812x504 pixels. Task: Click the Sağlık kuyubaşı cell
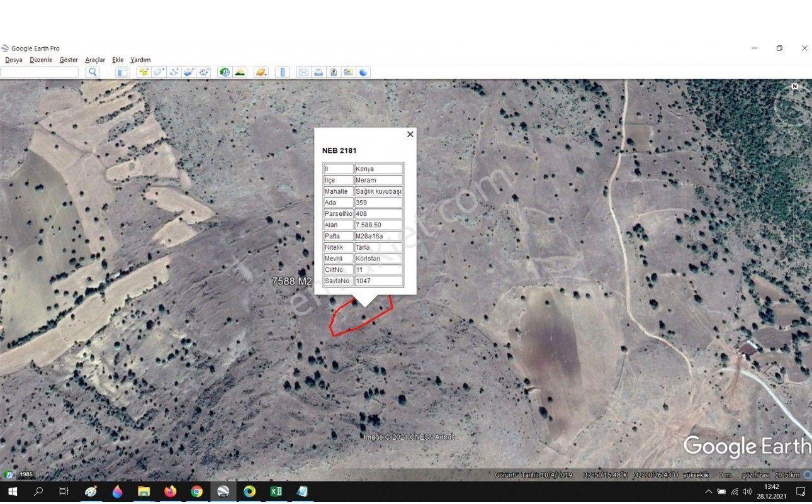tap(378, 191)
